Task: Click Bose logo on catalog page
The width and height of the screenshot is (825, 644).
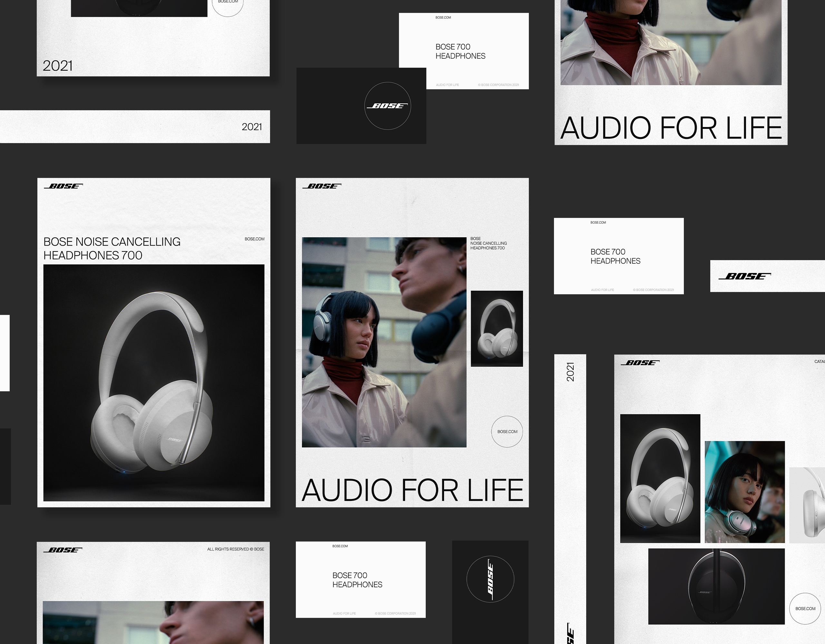Action: 640,363
